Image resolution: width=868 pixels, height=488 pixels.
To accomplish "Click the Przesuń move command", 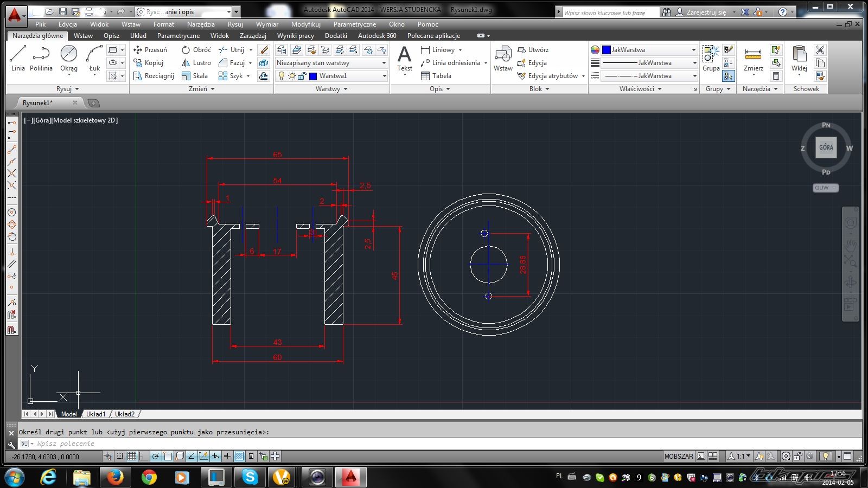I will point(150,49).
